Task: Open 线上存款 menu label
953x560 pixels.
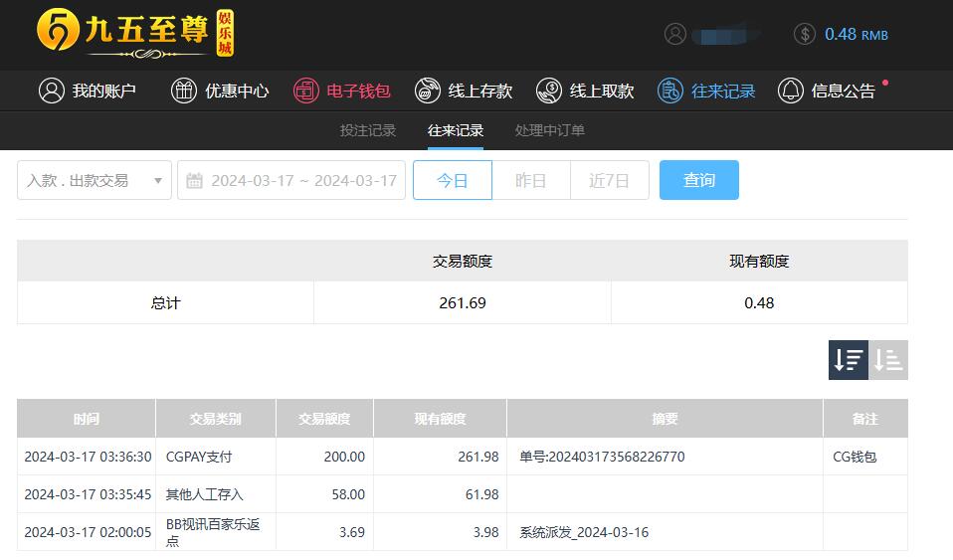Action: [480, 92]
